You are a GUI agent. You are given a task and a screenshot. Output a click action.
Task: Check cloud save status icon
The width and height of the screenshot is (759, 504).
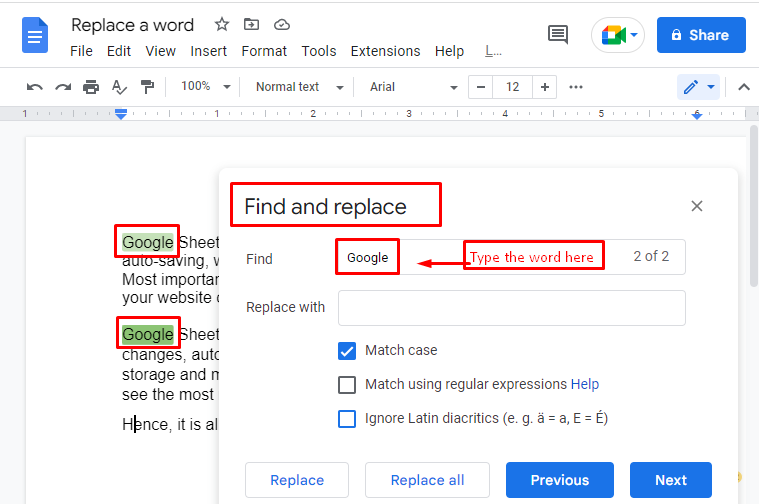coord(282,24)
